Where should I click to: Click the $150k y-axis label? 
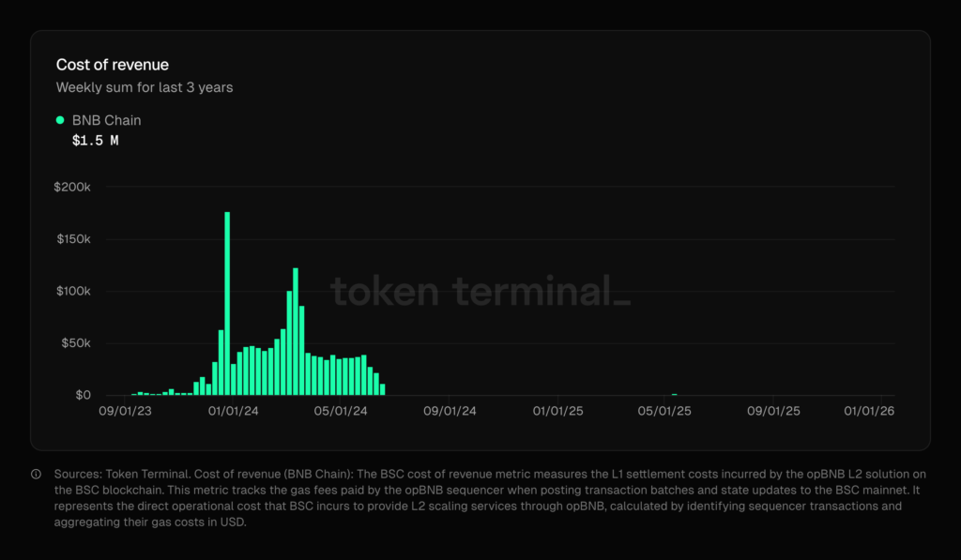point(72,239)
